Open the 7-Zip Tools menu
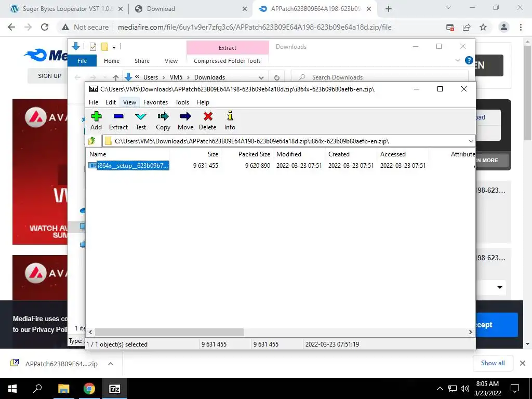The width and height of the screenshot is (532, 399). click(182, 102)
